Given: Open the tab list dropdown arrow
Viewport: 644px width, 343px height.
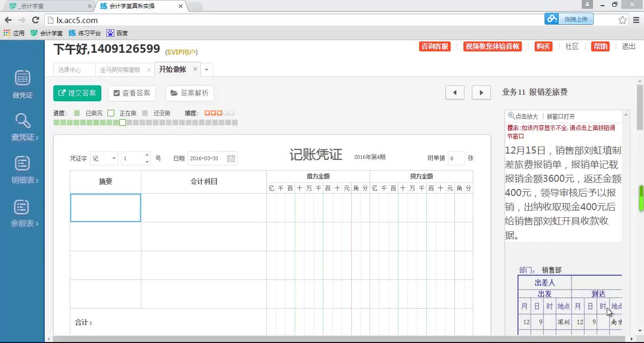Looking at the screenshot, I should (x=206, y=70).
